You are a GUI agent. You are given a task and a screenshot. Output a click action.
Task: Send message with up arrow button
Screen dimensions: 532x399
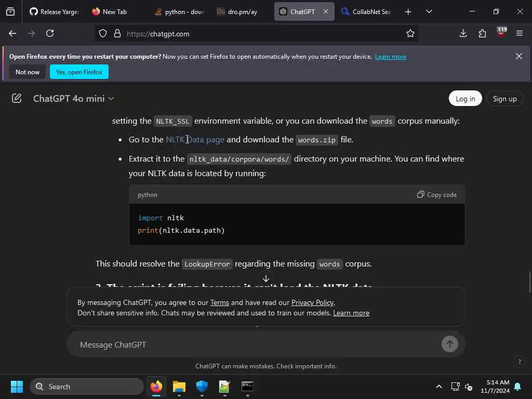coord(449,344)
